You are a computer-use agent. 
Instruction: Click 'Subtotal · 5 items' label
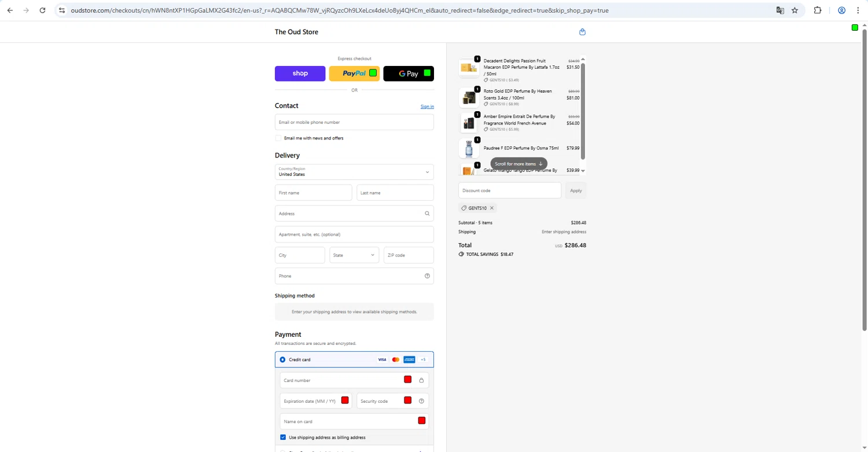click(475, 223)
